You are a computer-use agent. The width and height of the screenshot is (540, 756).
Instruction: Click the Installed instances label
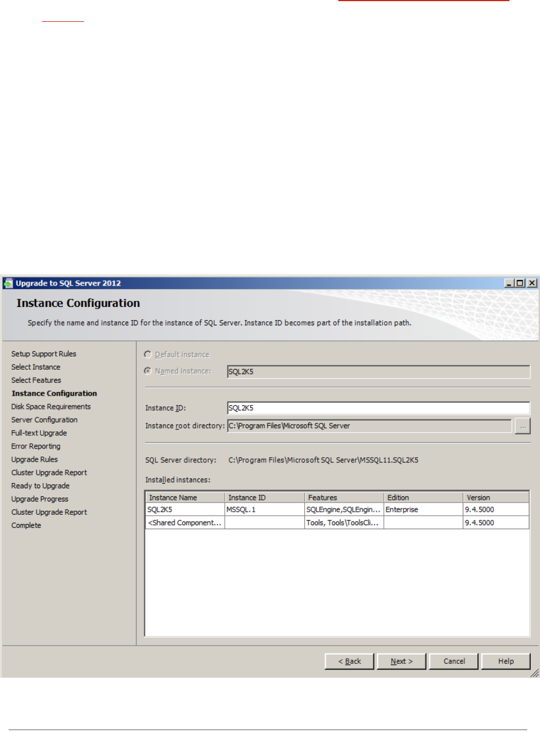coord(178,480)
